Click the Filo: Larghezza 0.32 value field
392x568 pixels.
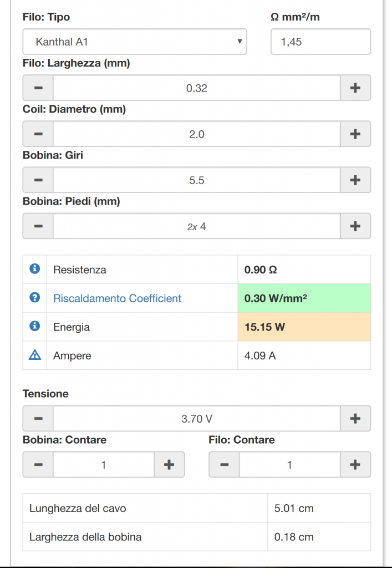click(x=196, y=88)
